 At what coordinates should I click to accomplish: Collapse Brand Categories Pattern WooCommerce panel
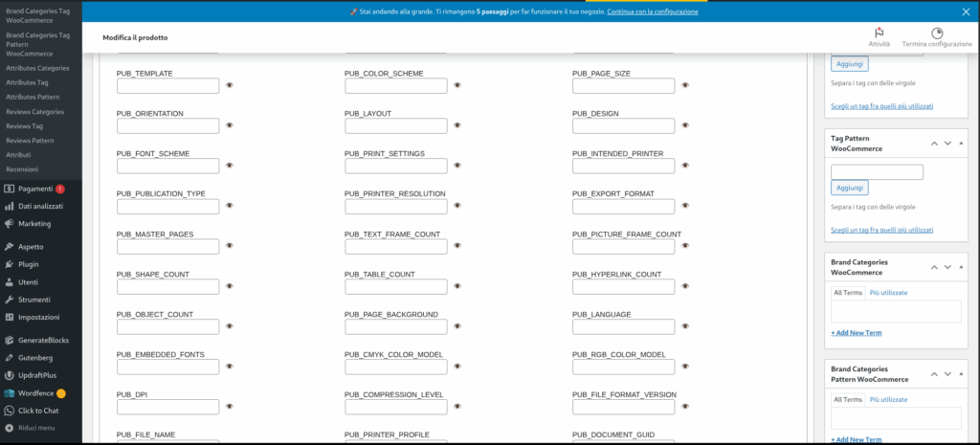tap(961, 374)
